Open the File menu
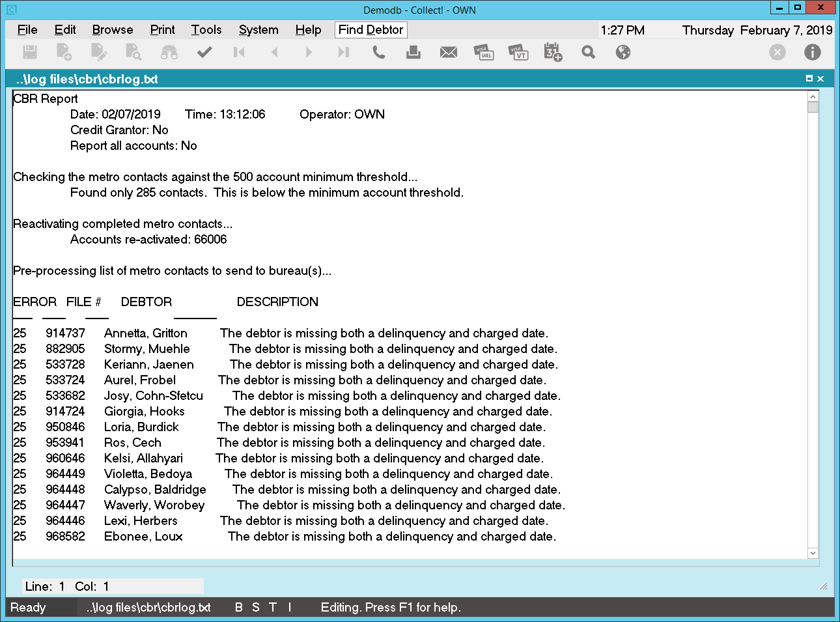 [27, 30]
